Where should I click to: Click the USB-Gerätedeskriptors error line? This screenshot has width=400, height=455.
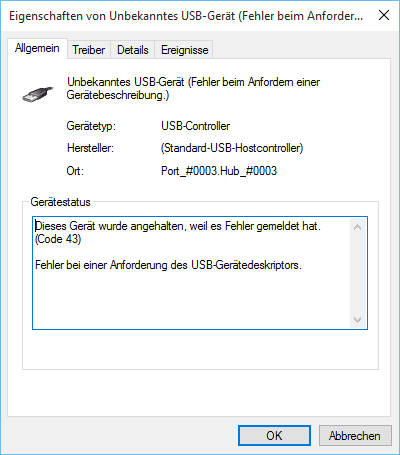(168, 265)
